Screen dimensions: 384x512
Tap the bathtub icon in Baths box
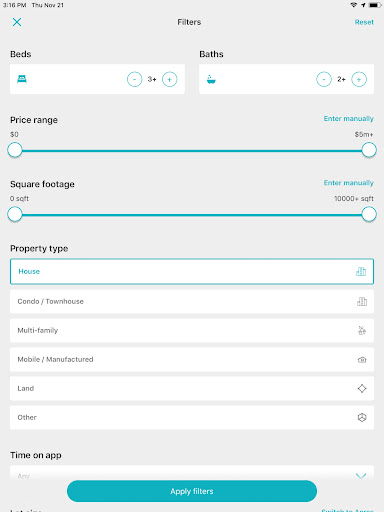click(x=211, y=79)
